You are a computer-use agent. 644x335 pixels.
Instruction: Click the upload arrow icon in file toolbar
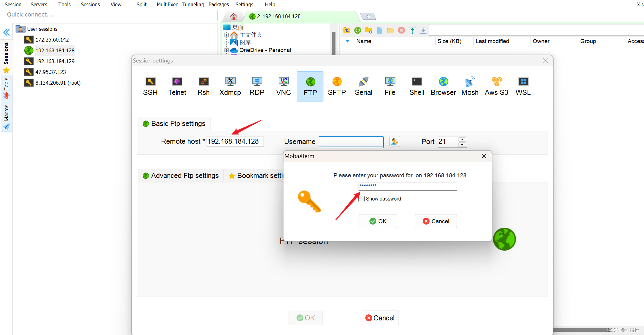click(x=413, y=30)
